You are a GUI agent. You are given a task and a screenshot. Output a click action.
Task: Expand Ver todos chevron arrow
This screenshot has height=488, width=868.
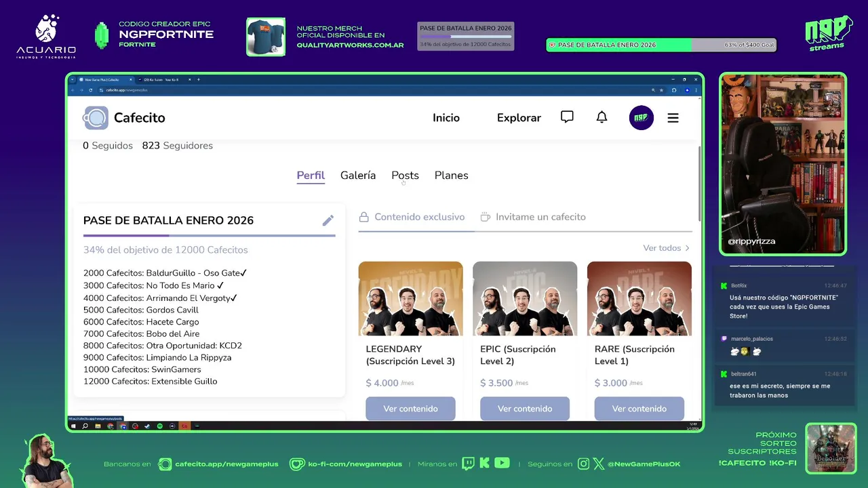(x=687, y=248)
